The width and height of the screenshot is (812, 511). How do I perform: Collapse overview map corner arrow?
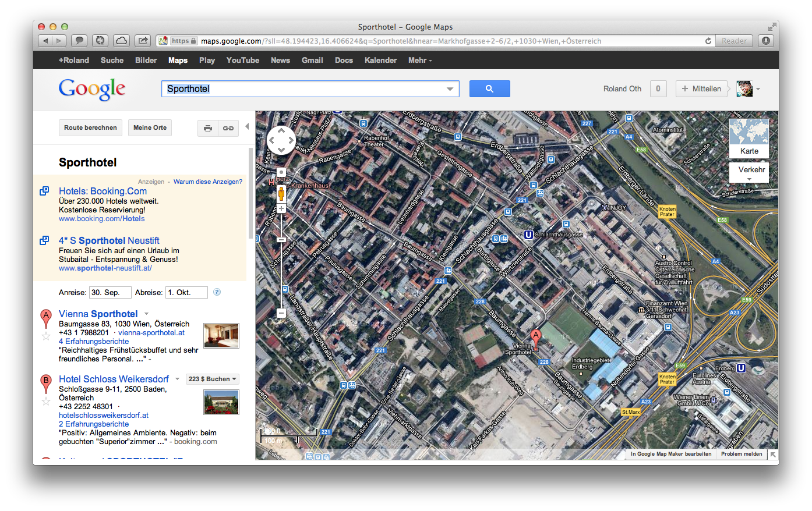tap(772, 454)
